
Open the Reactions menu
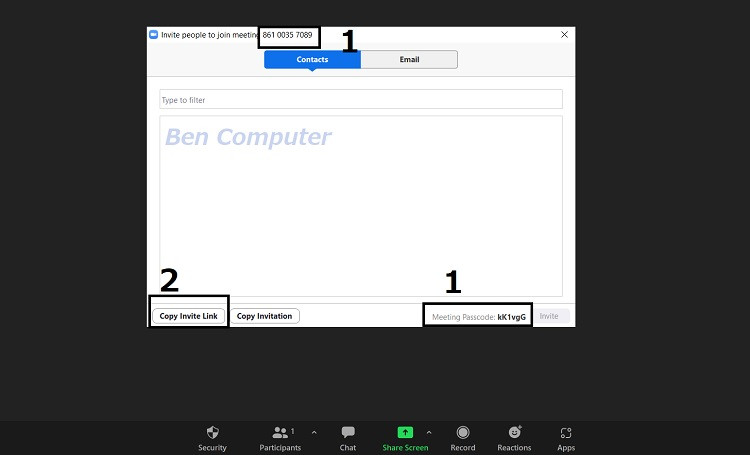click(x=514, y=438)
